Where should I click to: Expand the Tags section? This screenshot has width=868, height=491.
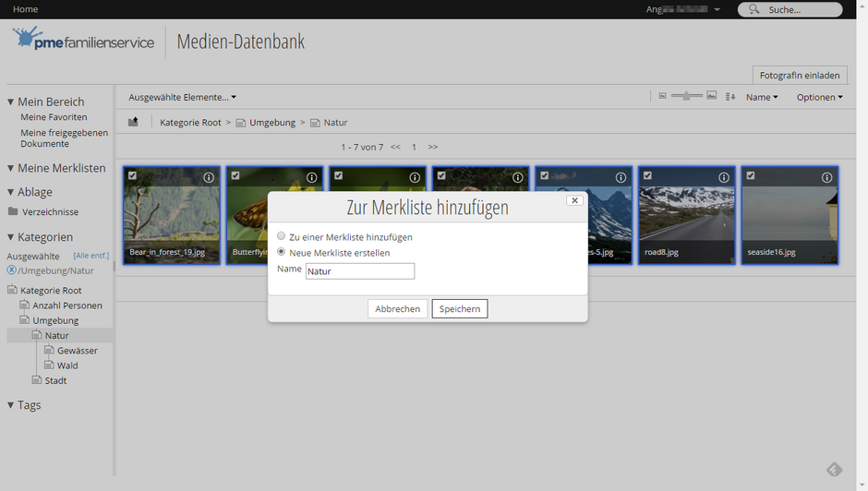(x=10, y=405)
